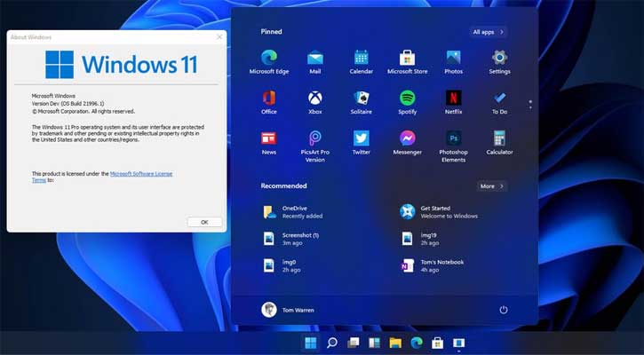The height and width of the screenshot is (355, 644).
Task: Open Tom's Notebook in Recommended
Action: pyautogui.click(x=433, y=266)
